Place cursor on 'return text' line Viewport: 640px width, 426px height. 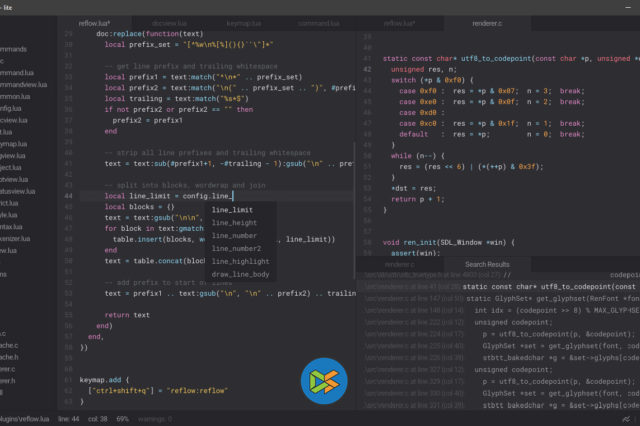click(127, 315)
